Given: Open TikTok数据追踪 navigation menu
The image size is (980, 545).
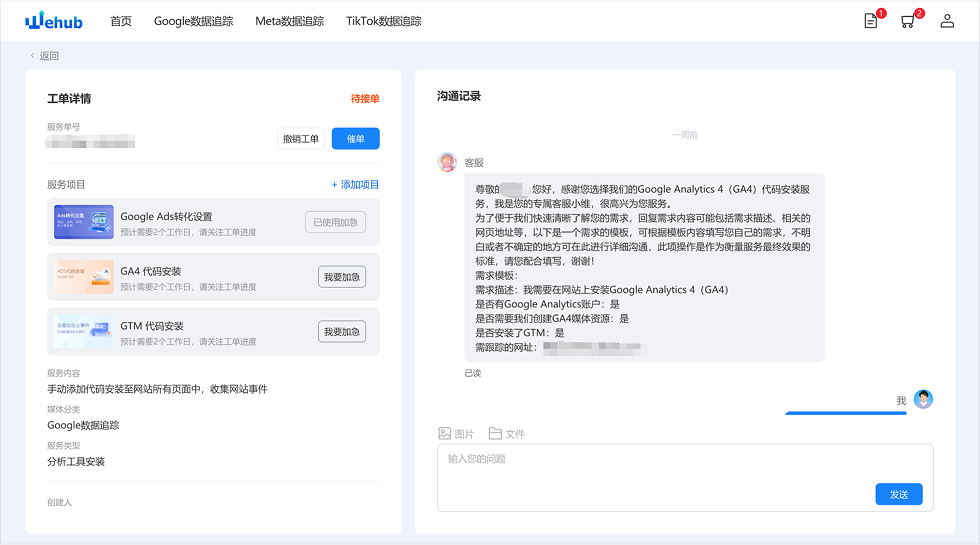Looking at the screenshot, I should tap(383, 21).
